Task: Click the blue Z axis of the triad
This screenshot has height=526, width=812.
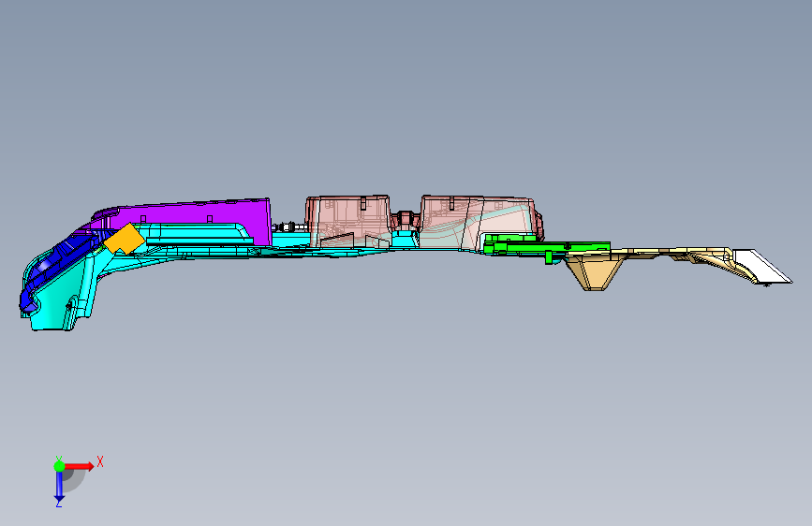Action: tap(59, 486)
